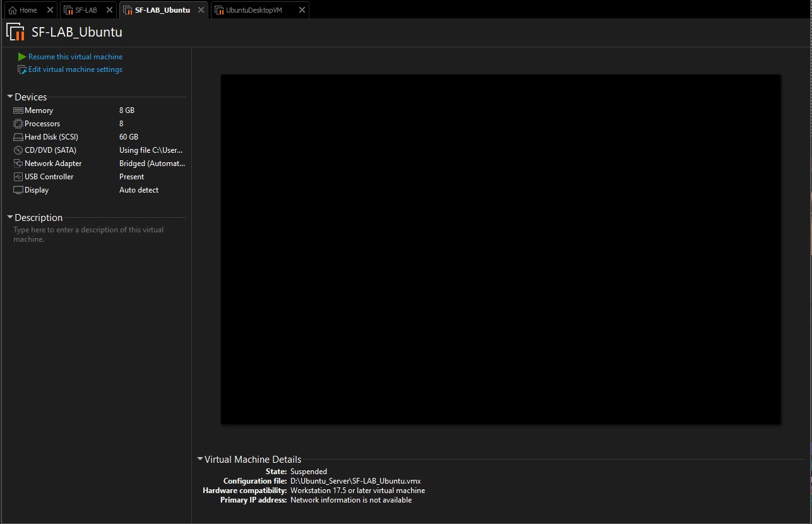
Task: Click the green Resume play icon
Action: click(x=22, y=57)
